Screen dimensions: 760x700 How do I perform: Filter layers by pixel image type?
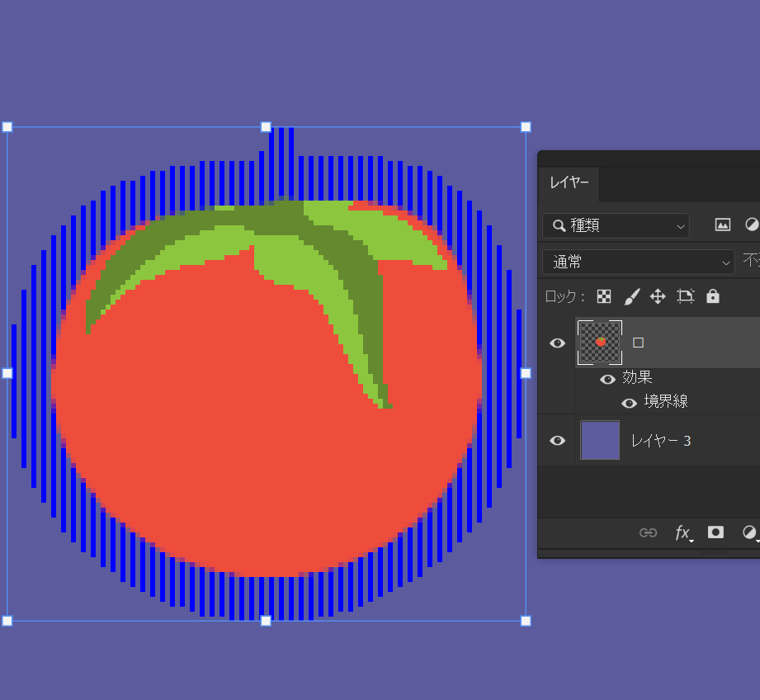coord(722,225)
